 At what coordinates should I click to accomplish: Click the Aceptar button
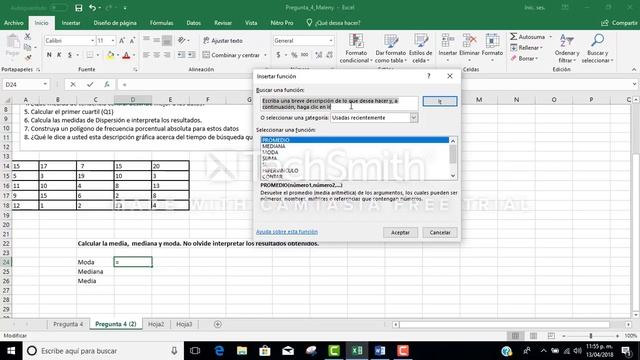tap(400, 232)
